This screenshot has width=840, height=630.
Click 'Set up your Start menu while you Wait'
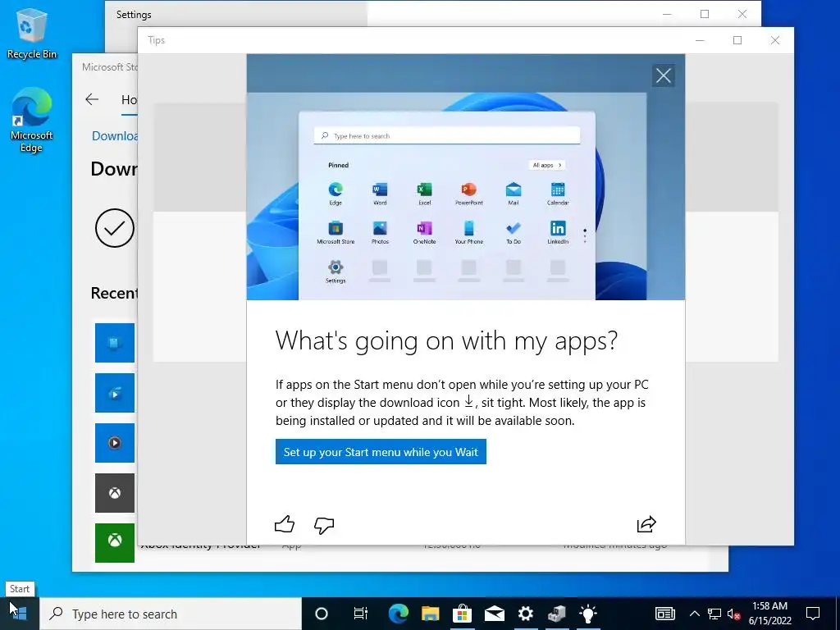381,452
